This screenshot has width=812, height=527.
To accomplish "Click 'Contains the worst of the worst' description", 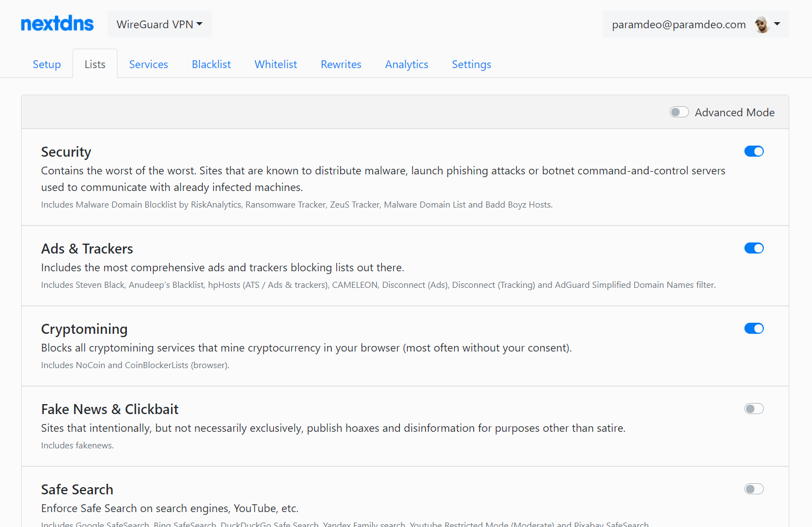I will coord(383,179).
